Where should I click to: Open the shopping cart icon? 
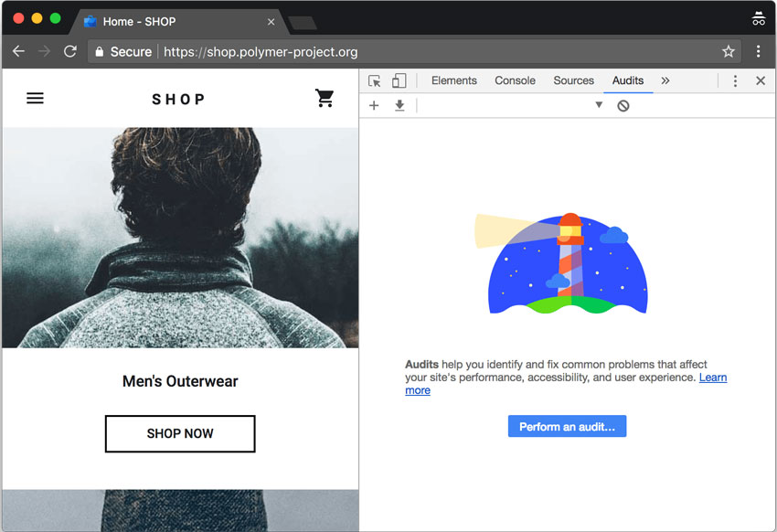[x=325, y=98]
